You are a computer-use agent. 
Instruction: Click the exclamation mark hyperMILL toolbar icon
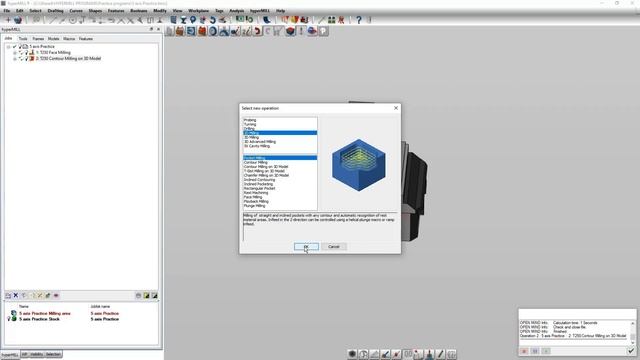[301, 31]
